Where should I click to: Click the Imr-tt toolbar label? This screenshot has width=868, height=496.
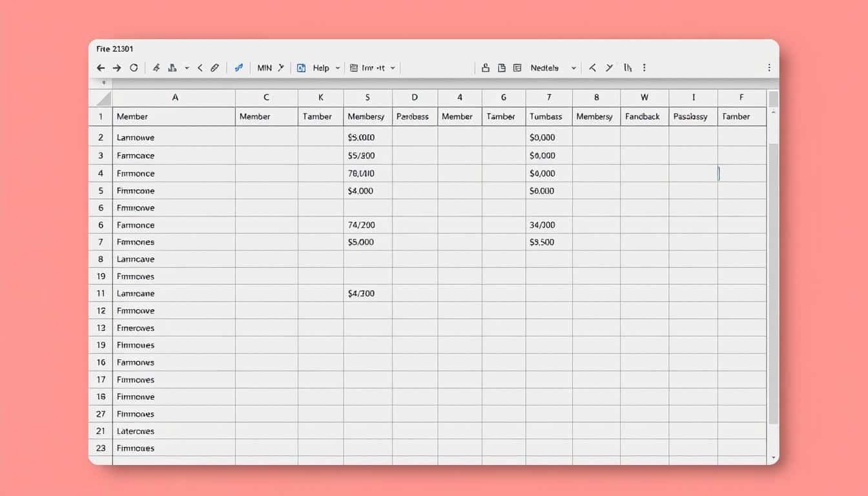[373, 68]
